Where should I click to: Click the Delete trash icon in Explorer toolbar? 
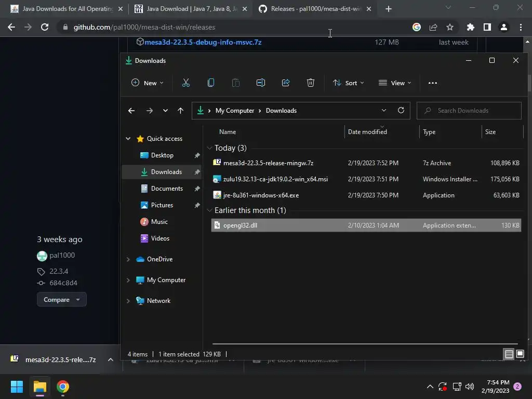click(x=311, y=83)
